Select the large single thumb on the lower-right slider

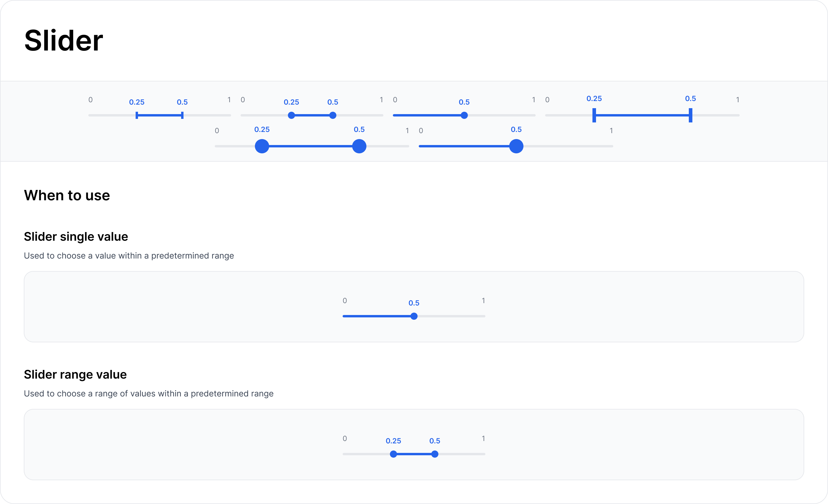[516, 146]
